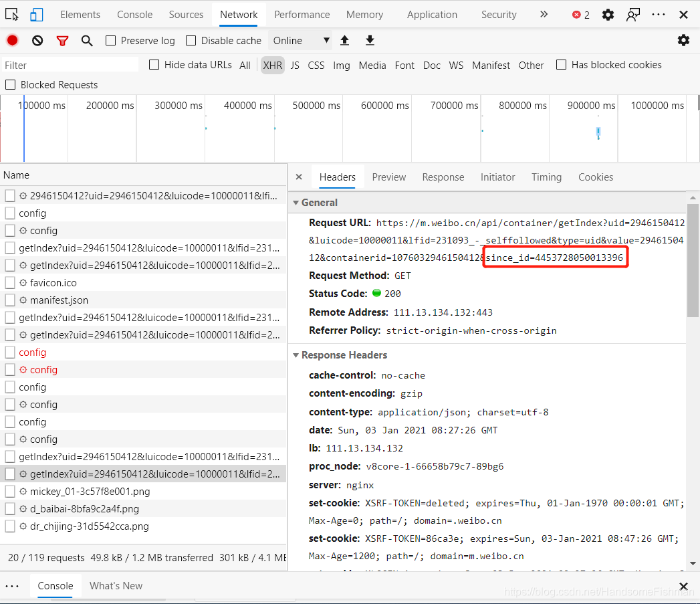Enable Preserve log checkbox

[110, 41]
